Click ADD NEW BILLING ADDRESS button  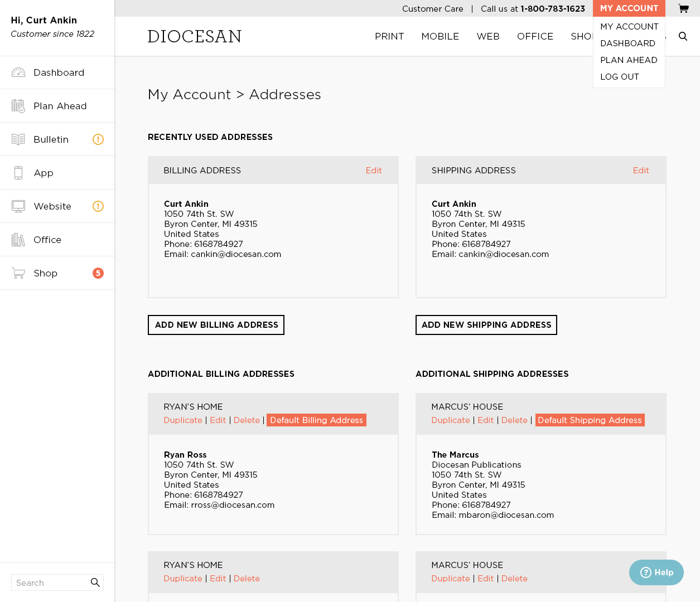coord(216,325)
